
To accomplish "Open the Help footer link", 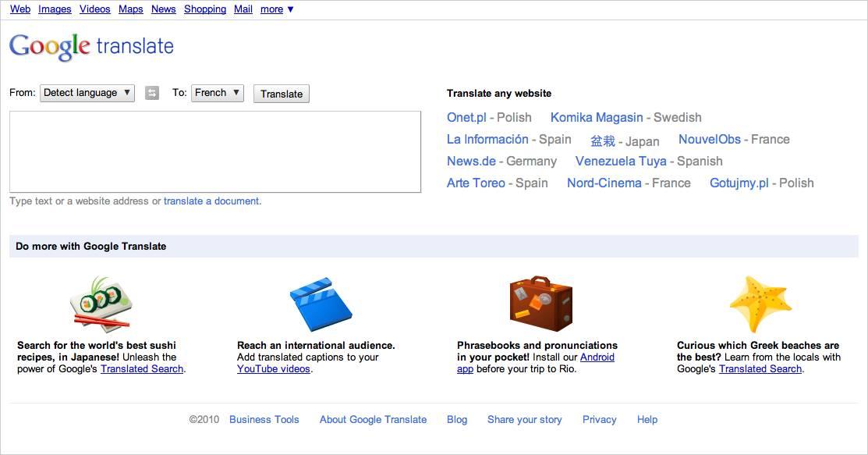I will (x=647, y=420).
